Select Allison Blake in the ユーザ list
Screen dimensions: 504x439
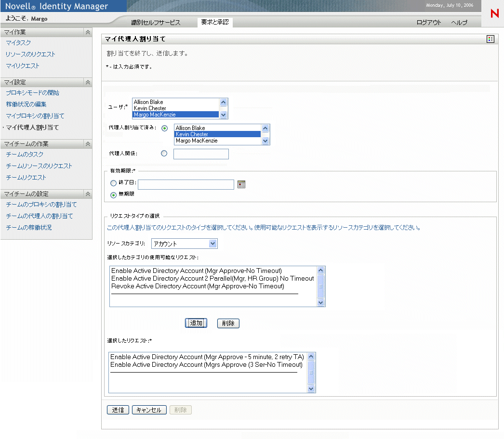[x=175, y=102]
